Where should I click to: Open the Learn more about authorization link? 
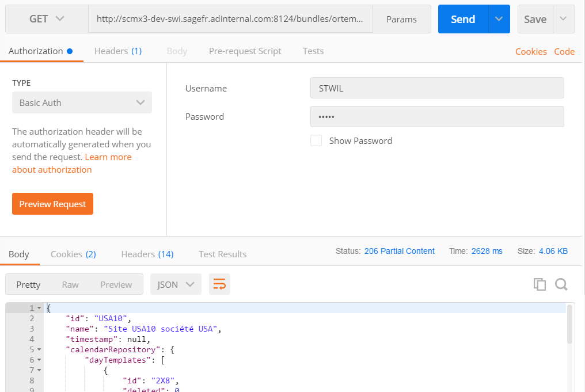click(x=108, y=157)
